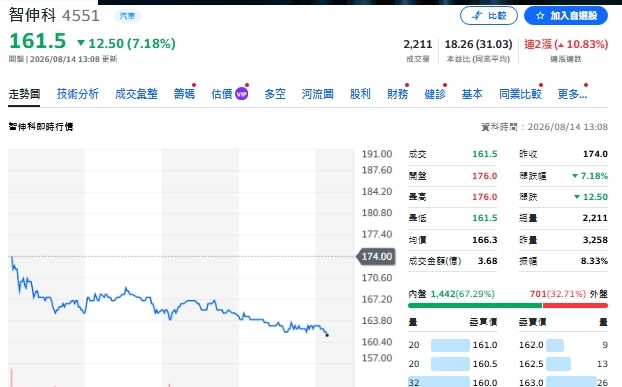
Task: Click the 委賣價 column header
Action: point(532,322)
